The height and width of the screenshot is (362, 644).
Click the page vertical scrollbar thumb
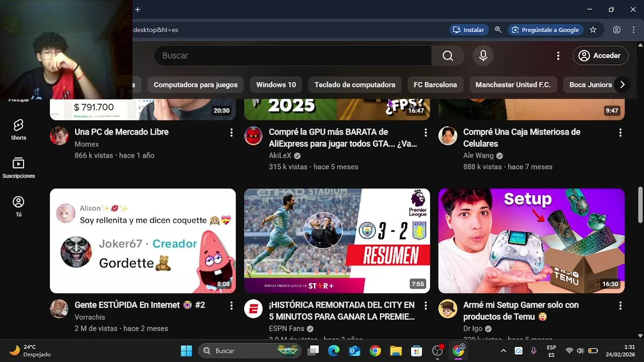tap(640, 205)
